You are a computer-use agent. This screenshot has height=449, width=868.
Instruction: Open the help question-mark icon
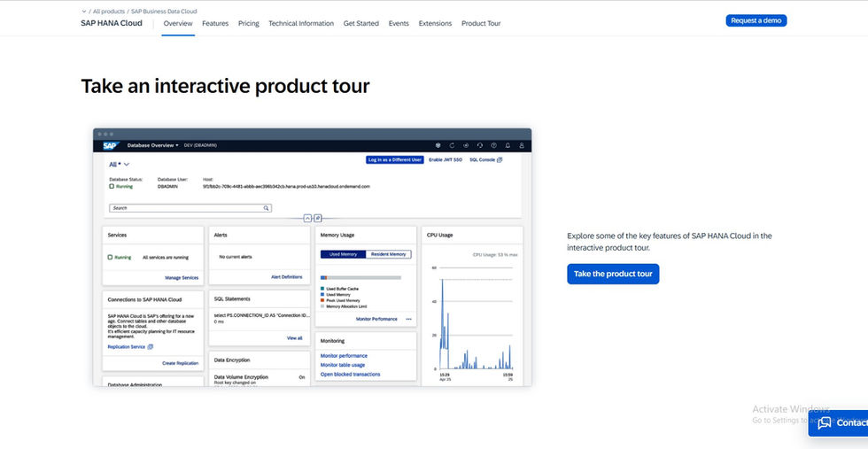click(494, 145)
